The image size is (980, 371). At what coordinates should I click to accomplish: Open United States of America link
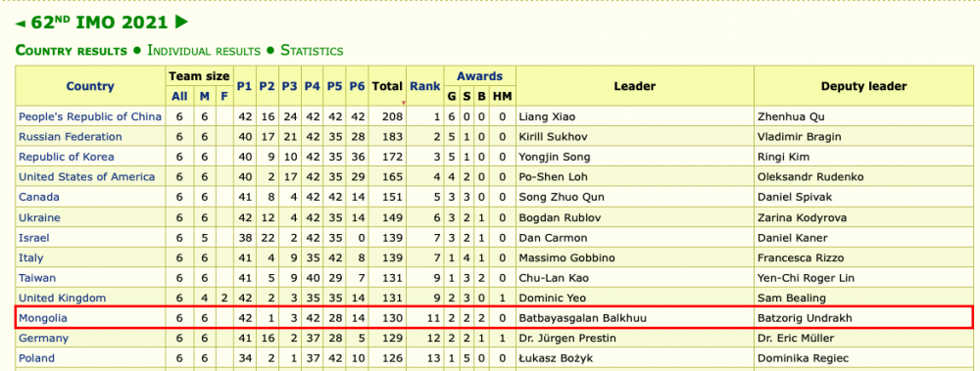point(87,177)
